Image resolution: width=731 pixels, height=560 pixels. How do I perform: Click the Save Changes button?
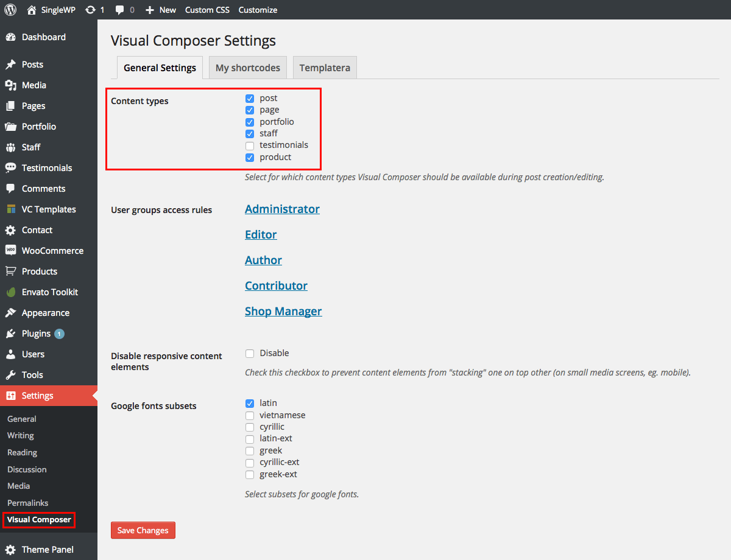[x=143, y=530]
